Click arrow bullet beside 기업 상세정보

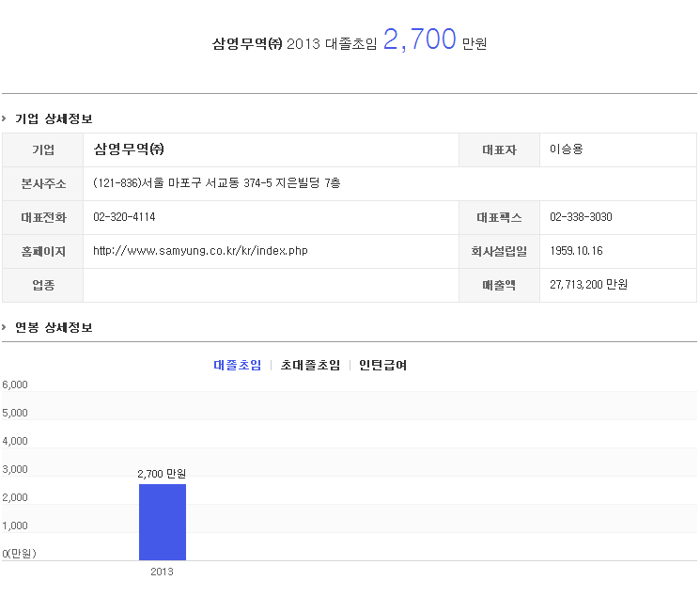[x=4, y=118]
